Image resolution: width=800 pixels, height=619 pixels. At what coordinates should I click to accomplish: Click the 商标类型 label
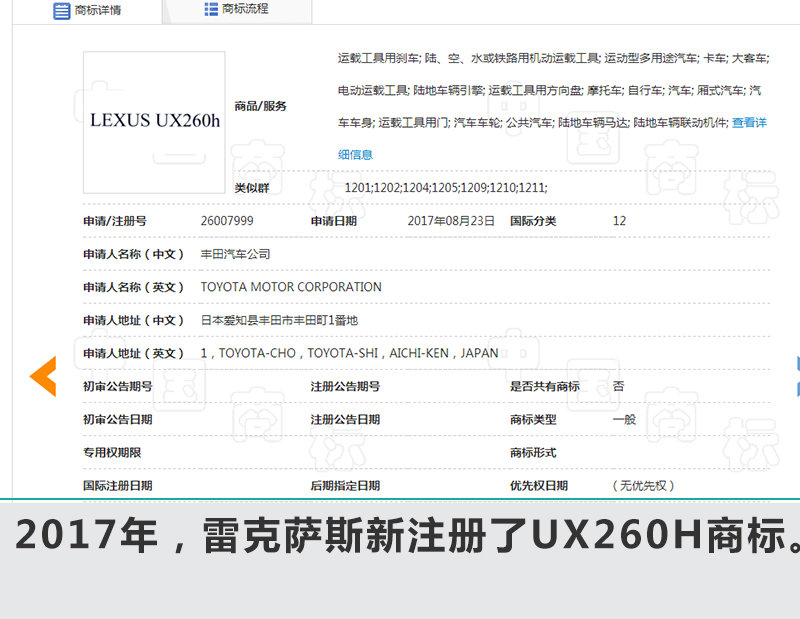[533, 419]
